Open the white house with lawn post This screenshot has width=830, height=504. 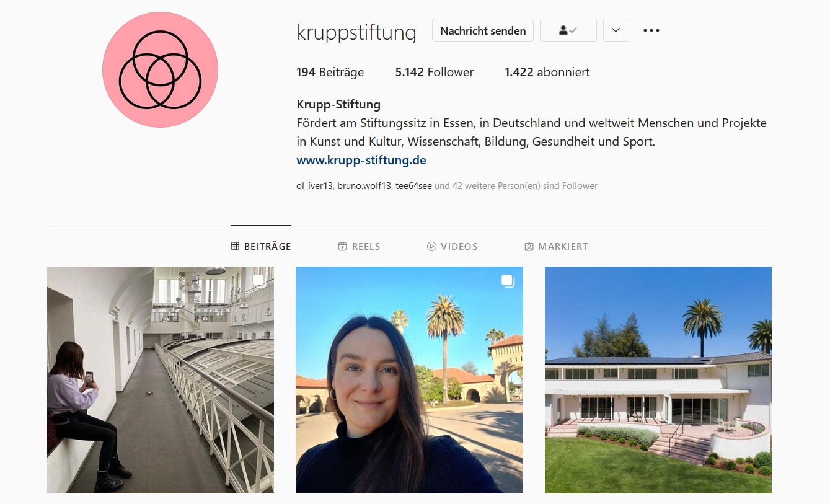click(658, 380)
